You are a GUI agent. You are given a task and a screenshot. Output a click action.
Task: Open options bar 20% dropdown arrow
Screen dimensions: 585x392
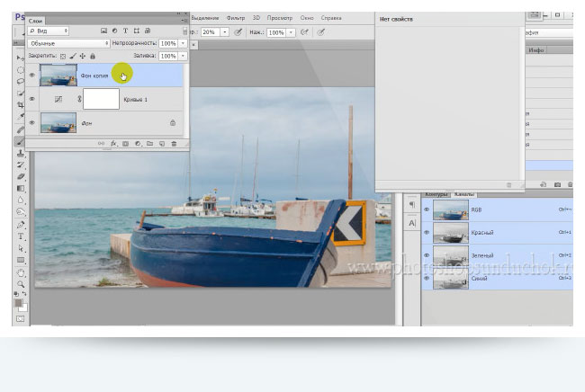tap(225, 32)
